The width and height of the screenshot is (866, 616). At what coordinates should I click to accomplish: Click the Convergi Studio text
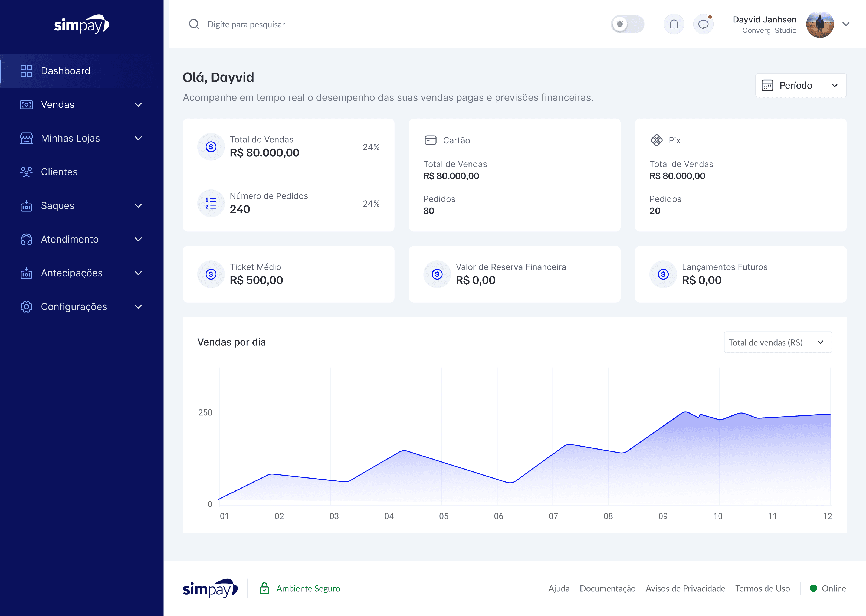click(x=769, y=30)
